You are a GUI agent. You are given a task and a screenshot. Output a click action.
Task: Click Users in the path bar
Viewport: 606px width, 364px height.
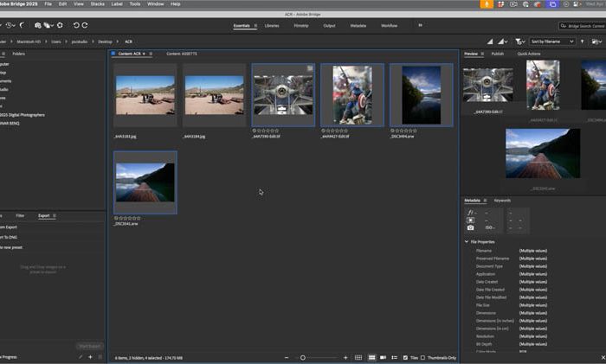[x=56, y=42]
